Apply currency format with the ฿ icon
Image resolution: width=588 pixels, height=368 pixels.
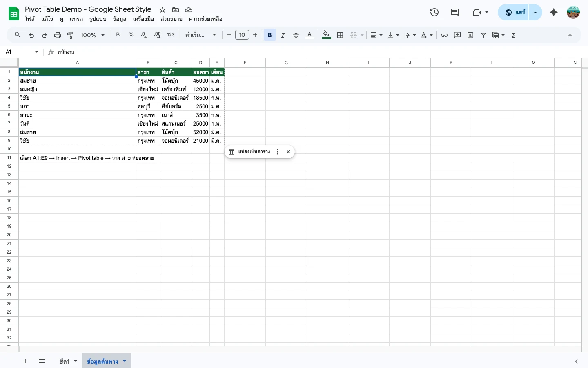coord(118,35)
